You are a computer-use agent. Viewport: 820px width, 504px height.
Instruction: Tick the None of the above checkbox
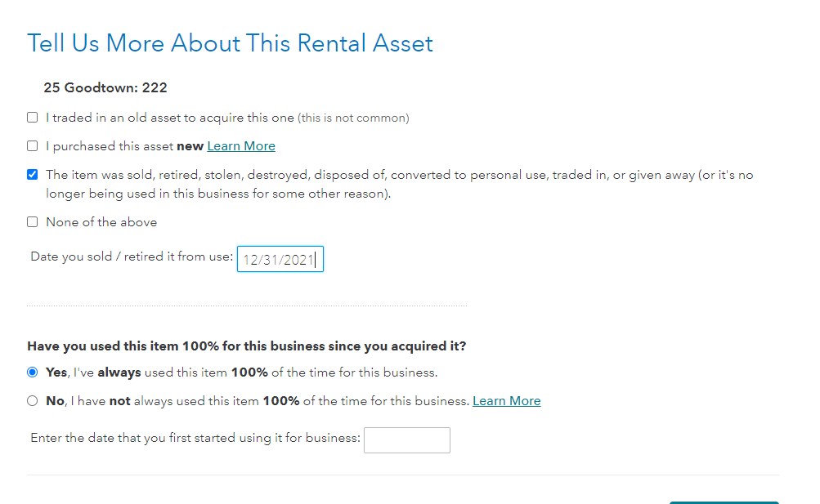point(33,222)
